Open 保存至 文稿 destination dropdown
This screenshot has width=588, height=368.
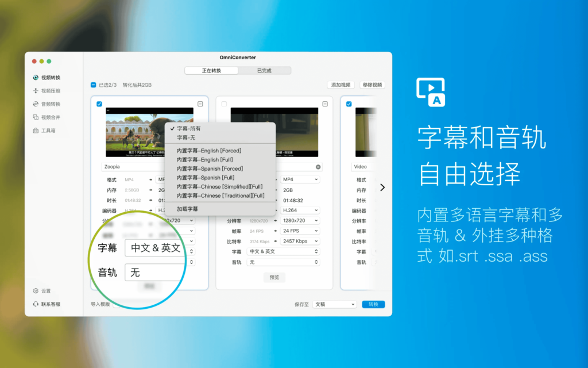coord(335,304)
